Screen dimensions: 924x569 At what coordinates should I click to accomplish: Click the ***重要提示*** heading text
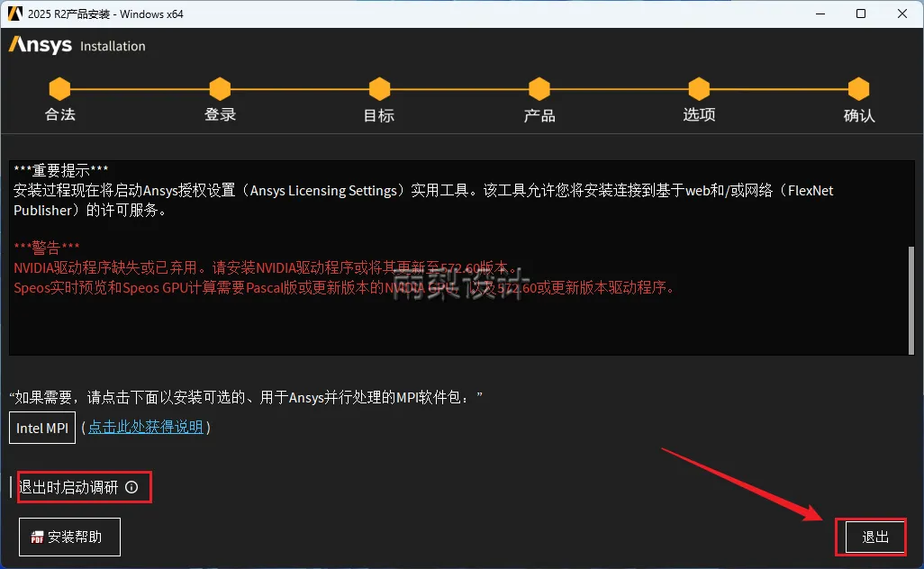(60, 171)
